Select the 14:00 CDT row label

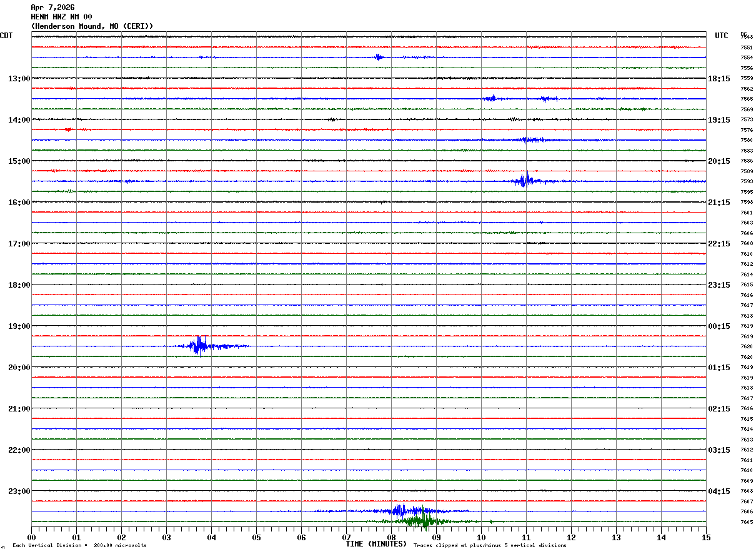(19, 120)
